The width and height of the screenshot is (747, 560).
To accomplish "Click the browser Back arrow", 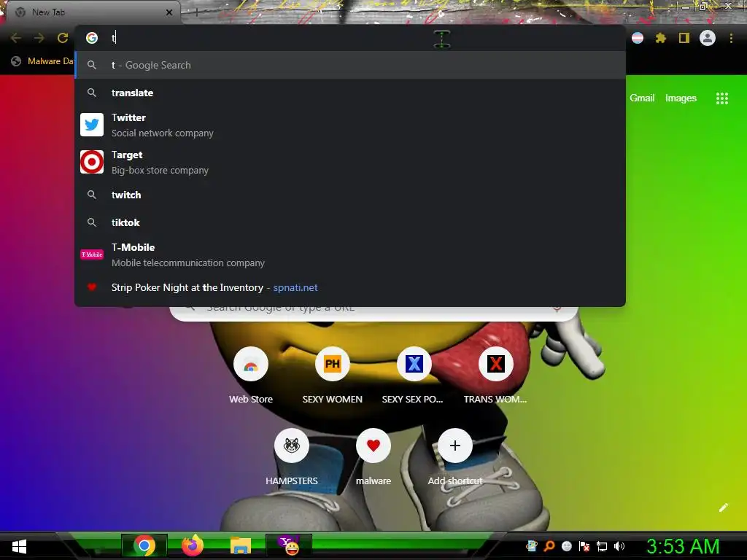I will click(x=16, y=38).
